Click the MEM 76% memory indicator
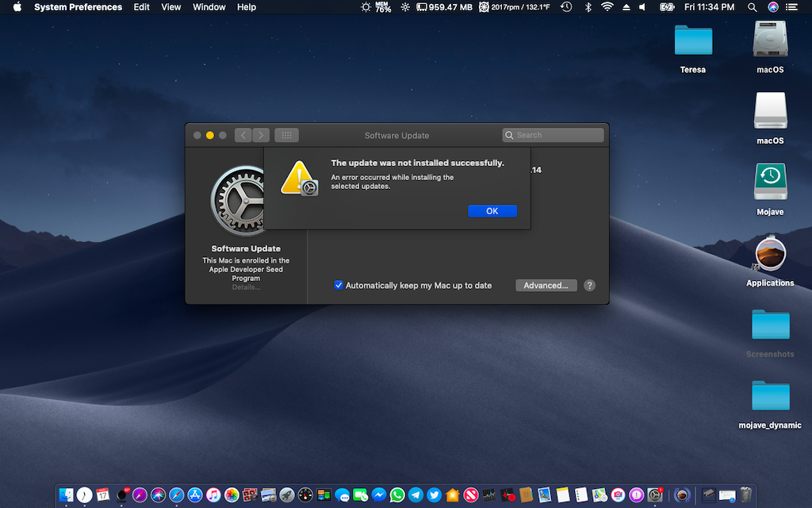Screen dimensions: 812x508 383,6
